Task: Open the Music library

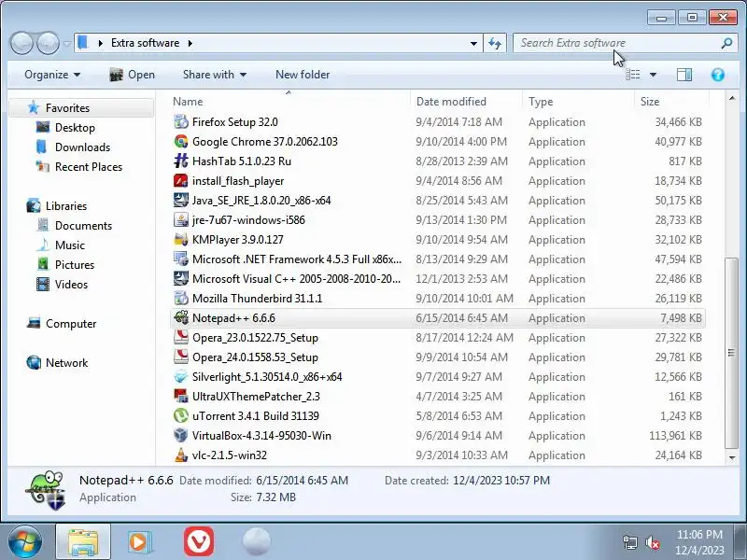Action: click(69, 245)
